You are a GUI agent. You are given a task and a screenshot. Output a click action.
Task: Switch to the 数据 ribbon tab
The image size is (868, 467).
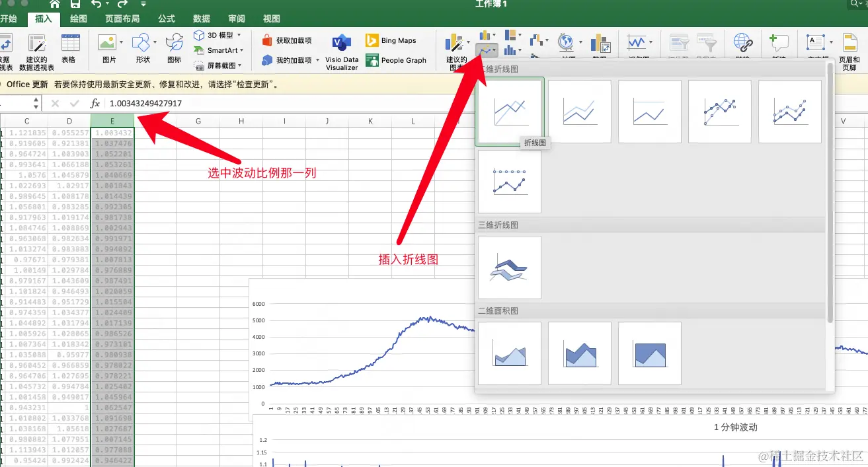(202, 19)
